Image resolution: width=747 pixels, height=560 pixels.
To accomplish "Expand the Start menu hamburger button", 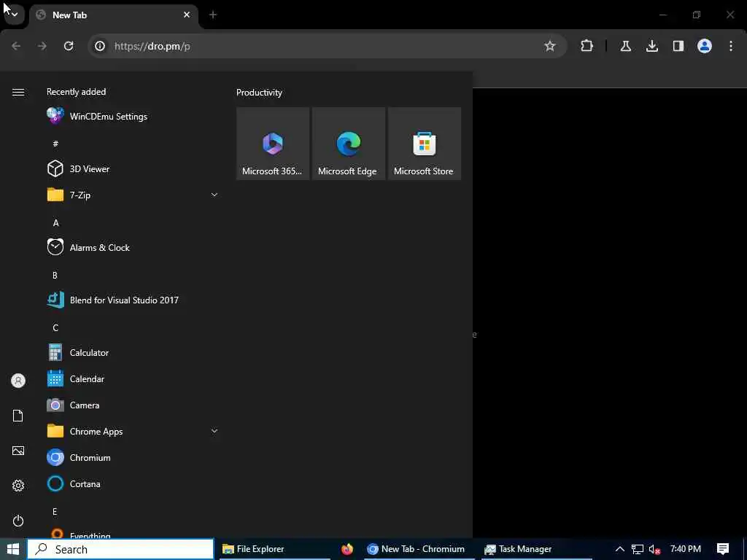I will [x=18, y=92].
